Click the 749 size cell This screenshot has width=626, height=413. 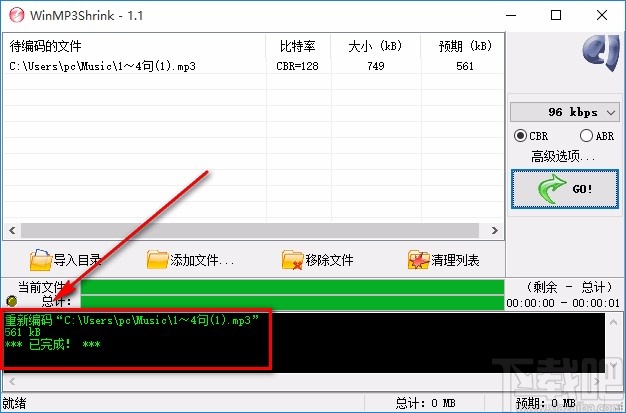pos(376,66)
